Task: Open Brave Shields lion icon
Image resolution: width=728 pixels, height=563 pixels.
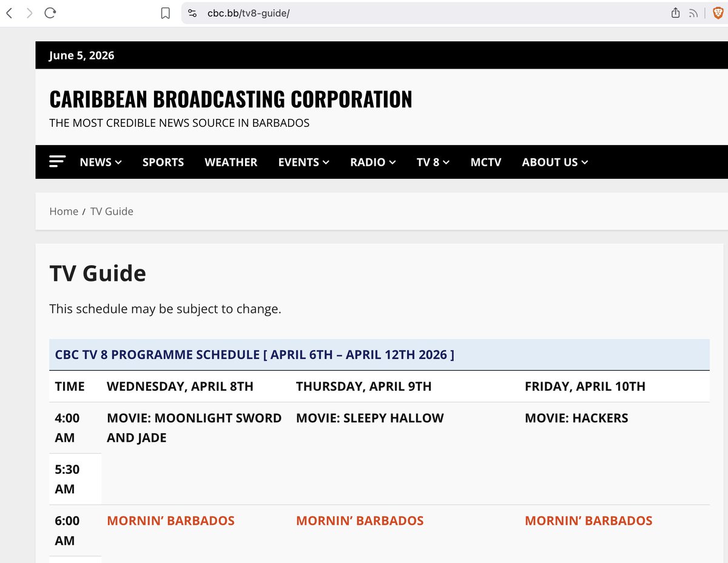Action: 718,13
